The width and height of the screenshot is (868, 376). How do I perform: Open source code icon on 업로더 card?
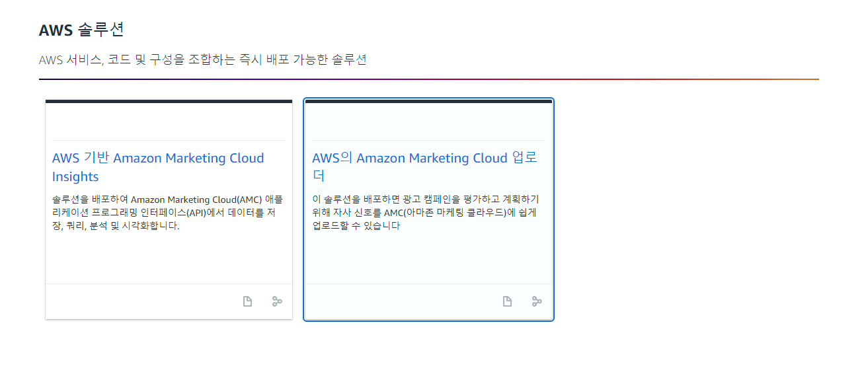pos(537,301)
